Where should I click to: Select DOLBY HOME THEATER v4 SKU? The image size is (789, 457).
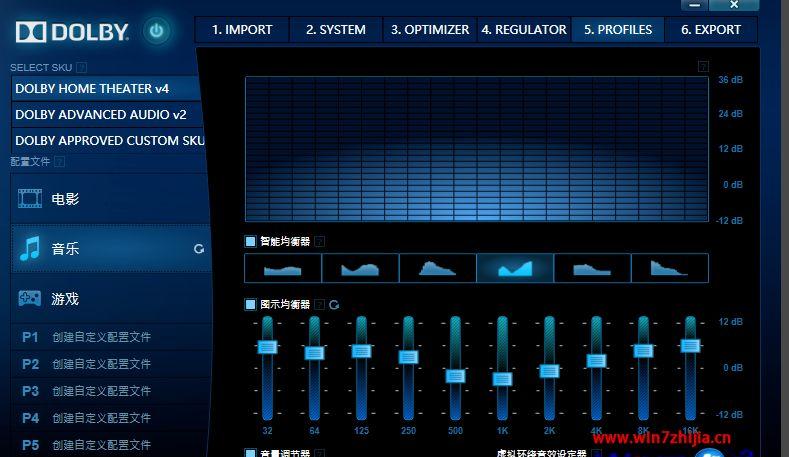point(106,89)
